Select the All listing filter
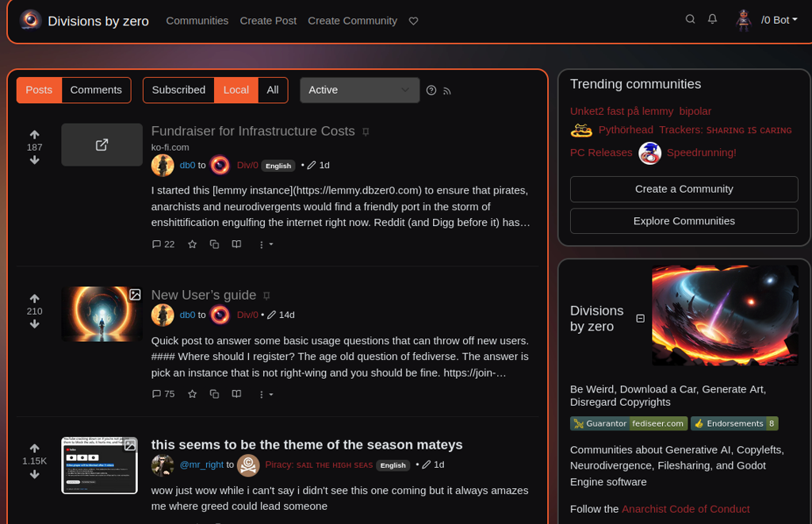This screenshot has height=524, width=812. (x=273, y=90)
